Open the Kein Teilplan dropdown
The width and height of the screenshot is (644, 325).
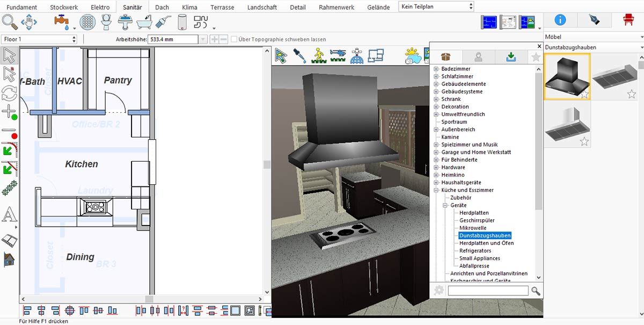[437, 6]
